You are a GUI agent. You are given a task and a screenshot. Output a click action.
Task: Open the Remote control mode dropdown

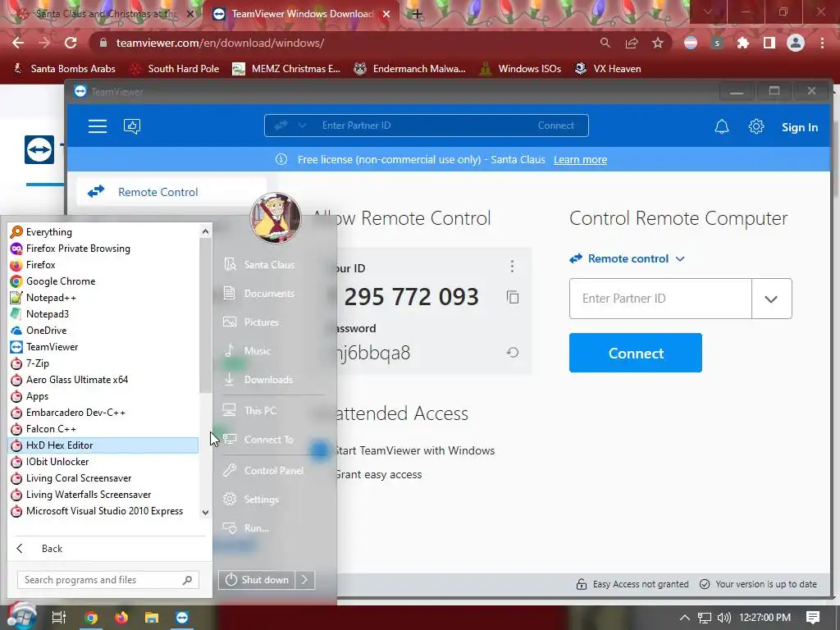(x=628, y=258)
